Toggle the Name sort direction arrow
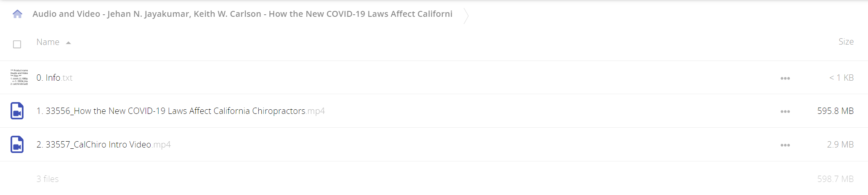868x195 pixels. [68, 43]
